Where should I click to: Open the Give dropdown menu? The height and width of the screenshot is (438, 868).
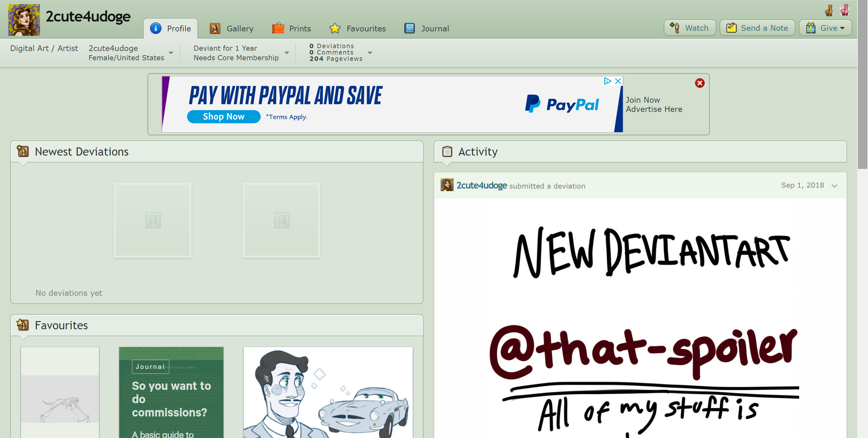825,28
